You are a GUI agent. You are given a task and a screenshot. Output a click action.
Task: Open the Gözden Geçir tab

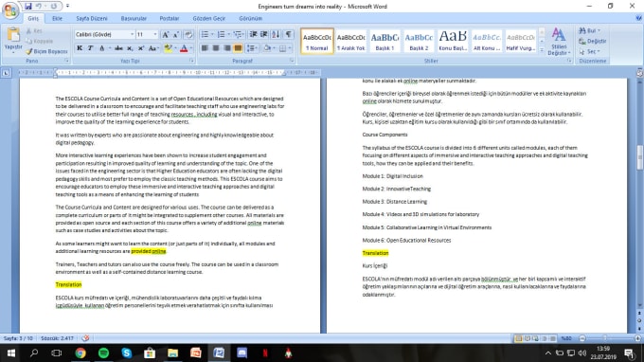click(x=209, y=19)
